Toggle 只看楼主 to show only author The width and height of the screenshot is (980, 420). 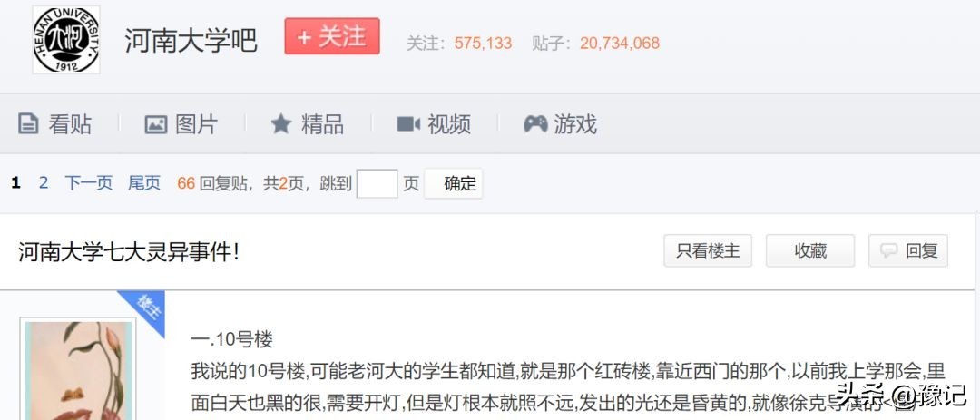[x=708, y=250]
